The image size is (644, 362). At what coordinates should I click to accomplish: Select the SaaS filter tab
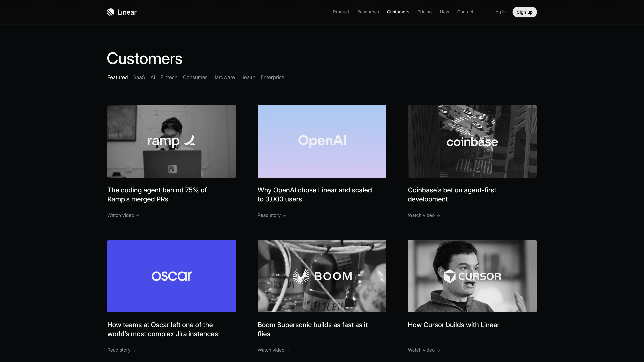click(x=139, y=77)
